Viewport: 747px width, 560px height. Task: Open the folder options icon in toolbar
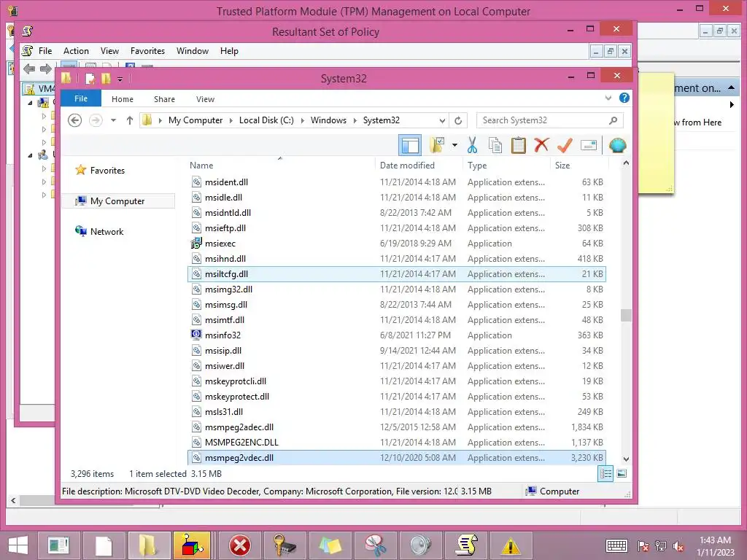point(437,145)
